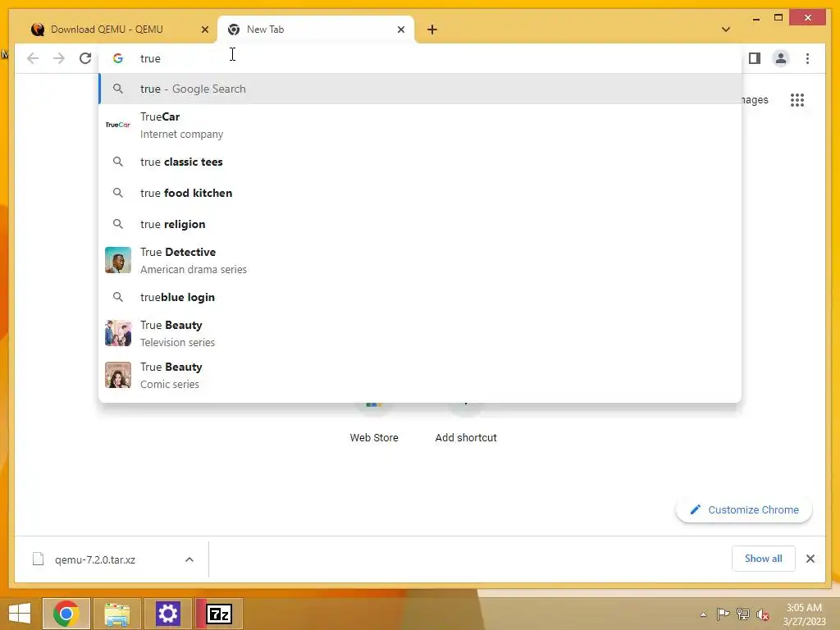This screenshot has width=840, height=630.
Task: Select 'true classic tees' suggestion
Action: (420, 162)
